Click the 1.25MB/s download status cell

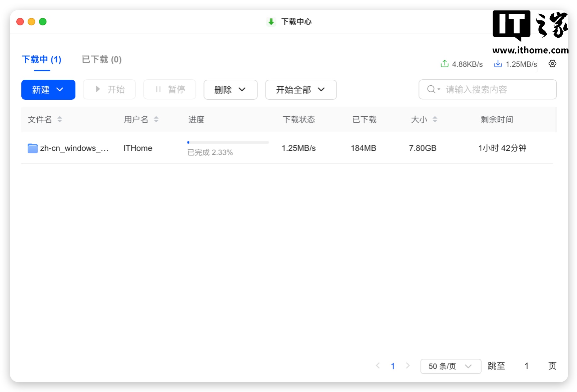298,148
